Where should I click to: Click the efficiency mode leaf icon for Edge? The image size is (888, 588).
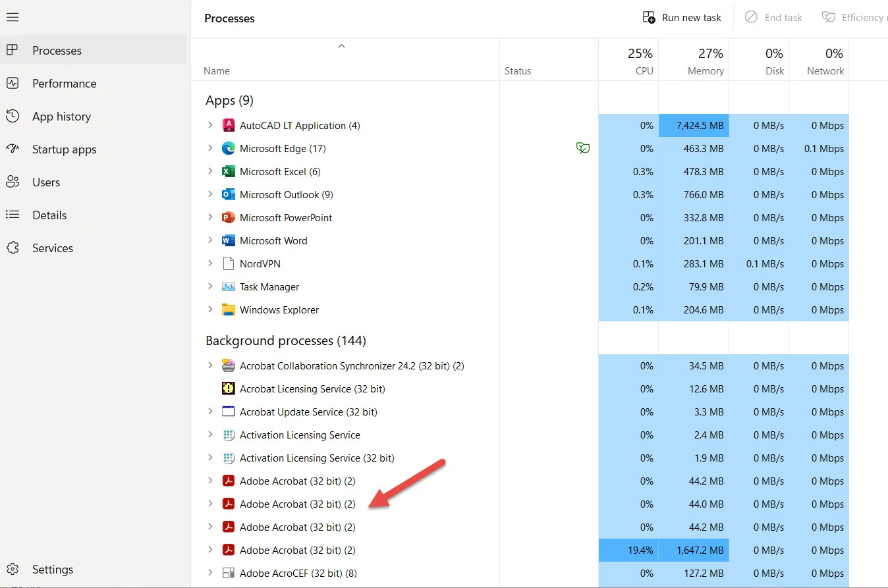(x=583, y=148)
